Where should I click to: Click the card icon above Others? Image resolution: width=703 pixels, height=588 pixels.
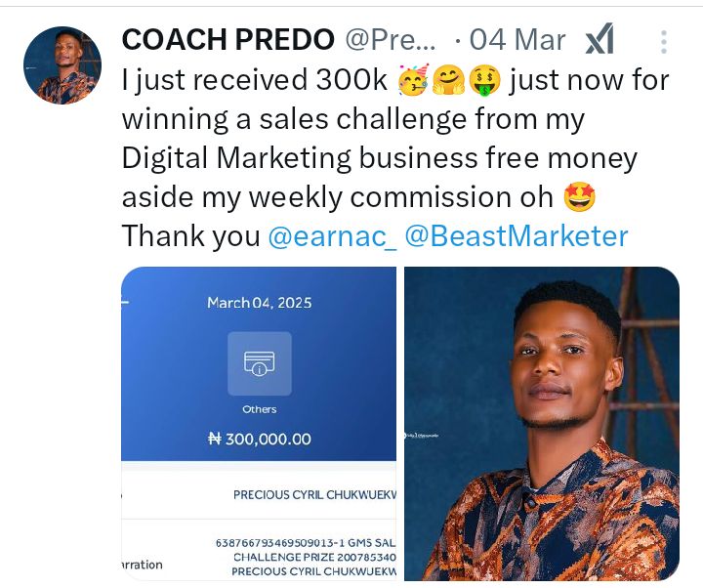[x=259, y=363]
